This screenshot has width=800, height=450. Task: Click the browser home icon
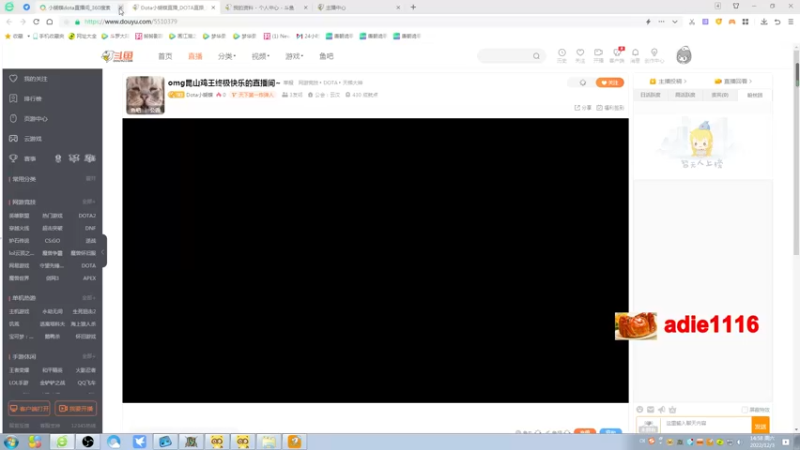click(x=49, y=22)
